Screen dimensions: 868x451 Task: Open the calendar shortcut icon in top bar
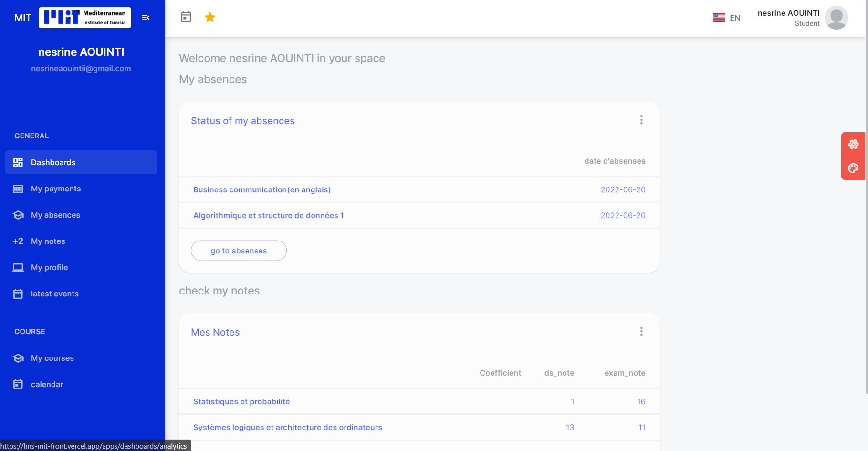click(x=186, y=17)
